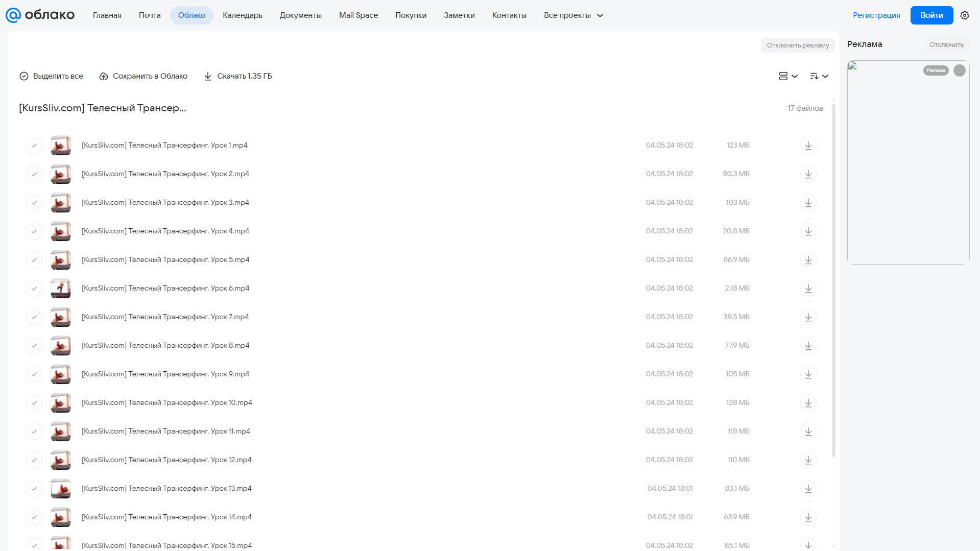Select checkbox for Урок 2.mp4

point(34,174)
